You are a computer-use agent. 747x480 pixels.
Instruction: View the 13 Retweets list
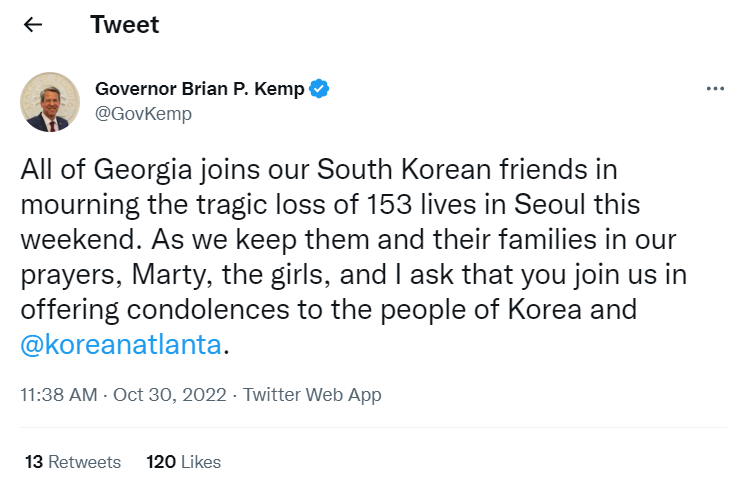(x=72, y=462)
